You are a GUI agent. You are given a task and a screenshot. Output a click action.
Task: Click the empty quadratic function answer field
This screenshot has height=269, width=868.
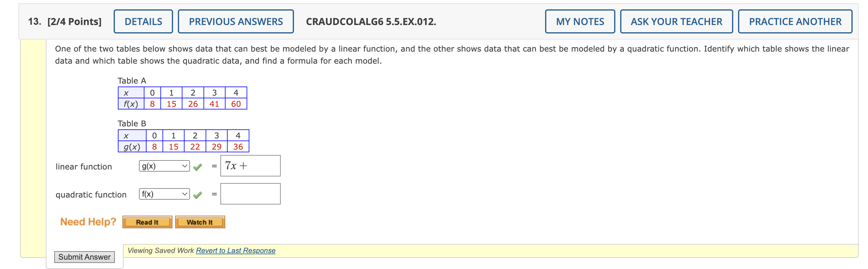[x=250, y=193]
